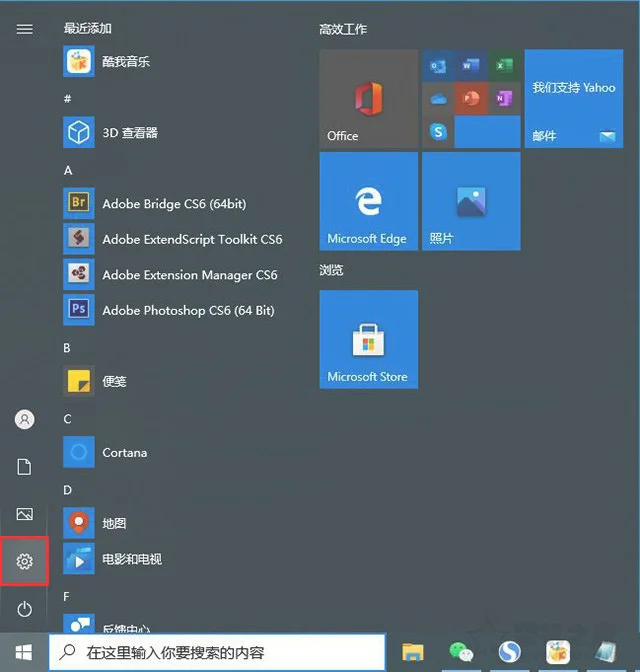The image size is (640, 672).
Task: Open the Microsoft Store tile
Action: 369,339
